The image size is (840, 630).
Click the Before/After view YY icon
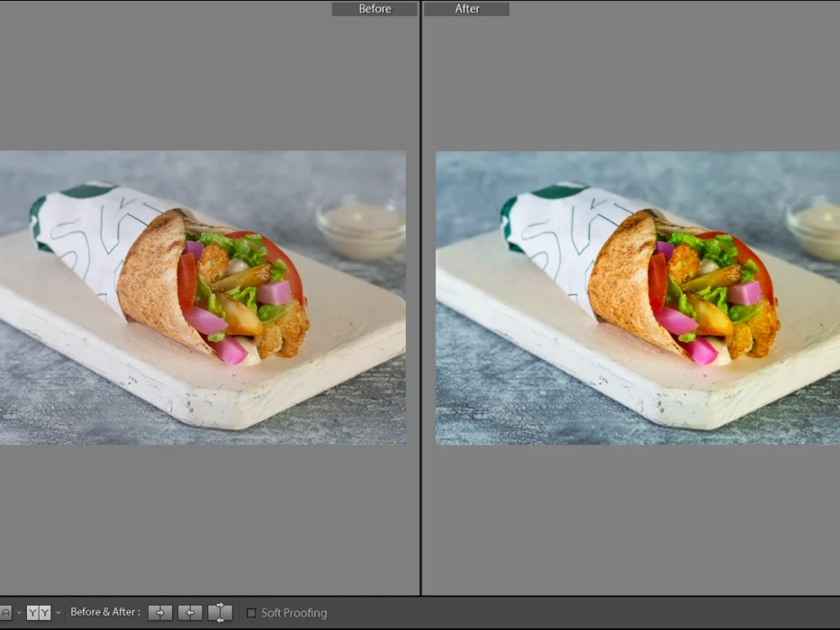pos(39,612)
